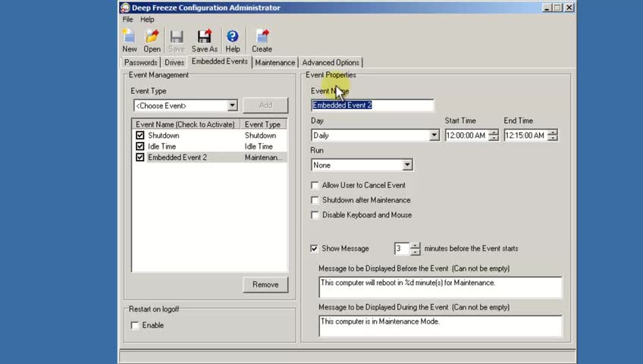Click the Deep Freeze title bar app icon
This screenshot has width=643, height=364.
tap(125, 8)
